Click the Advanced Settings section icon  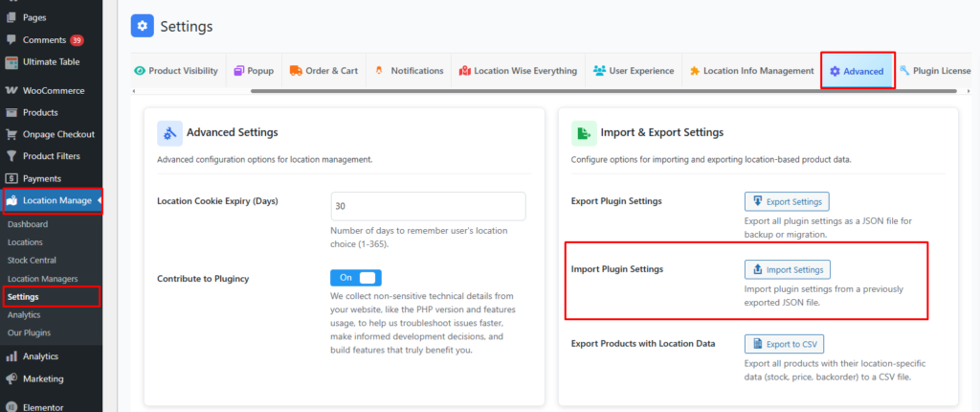[169, 132]
